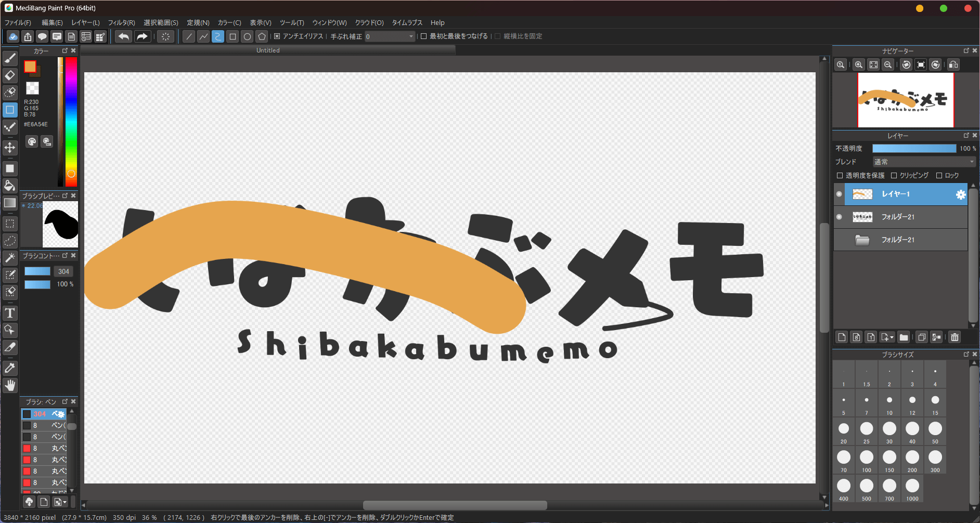Click the layer delete trash icon

click(x=955, y=337)
